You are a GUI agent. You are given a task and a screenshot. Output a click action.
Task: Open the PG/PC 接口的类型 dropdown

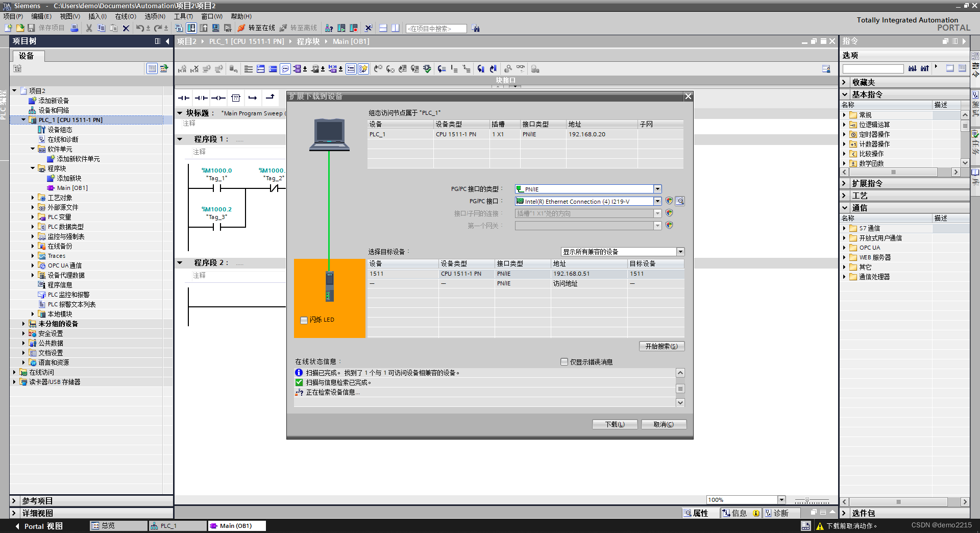pos(657,189)
